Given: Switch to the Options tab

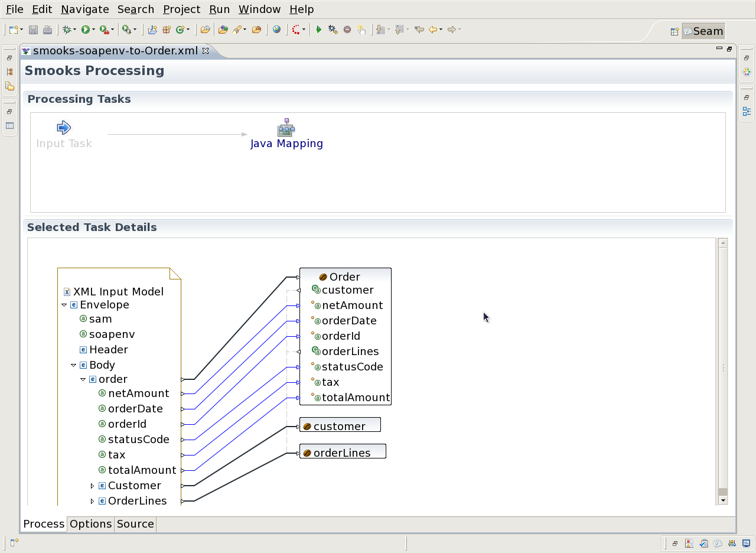Looking at the screenshot, I should (x=90, y=524).
